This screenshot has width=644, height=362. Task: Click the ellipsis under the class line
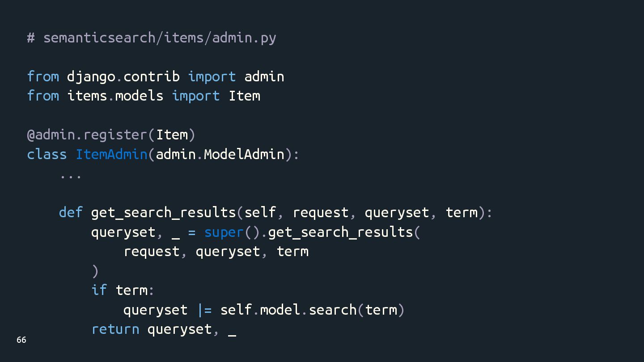click(x=71, y=176)
